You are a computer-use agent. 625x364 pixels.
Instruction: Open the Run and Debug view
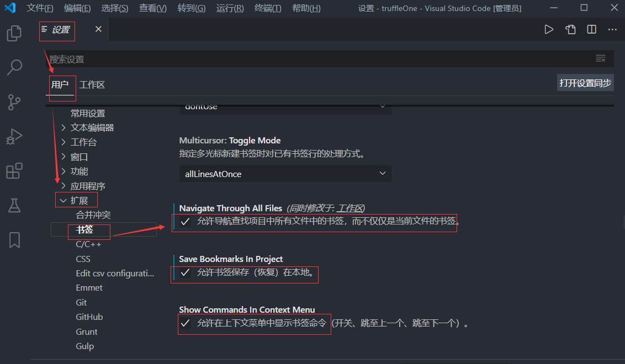coord(14,137)
